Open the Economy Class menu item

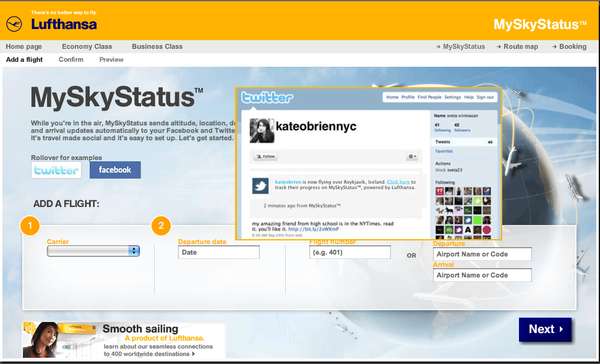(87, 46)
